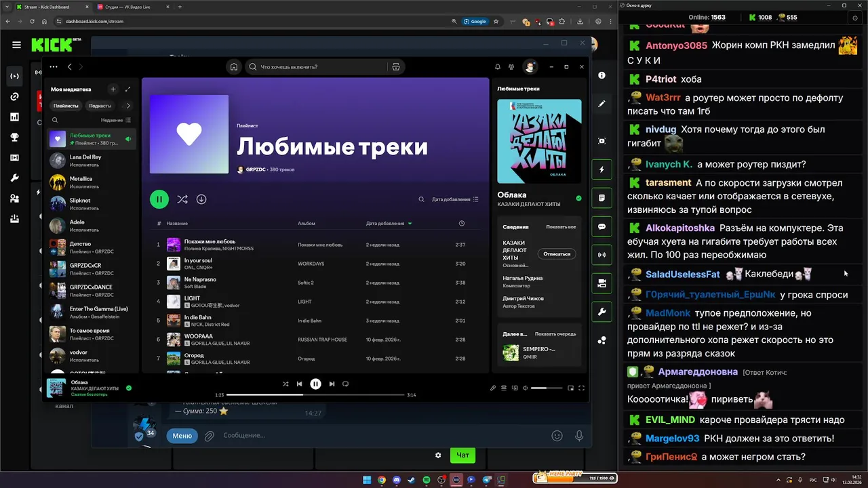Open Spotify from Windows taskbar

(427, 480)
